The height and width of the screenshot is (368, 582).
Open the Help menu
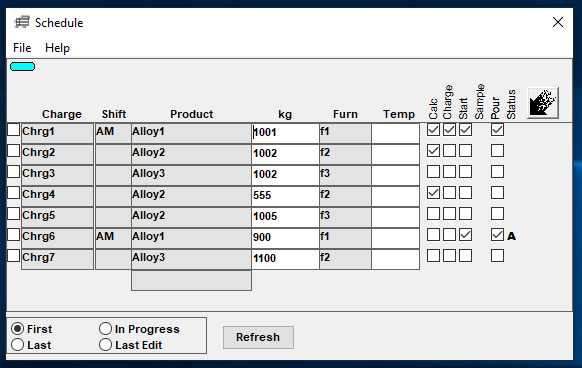[57, 48]
